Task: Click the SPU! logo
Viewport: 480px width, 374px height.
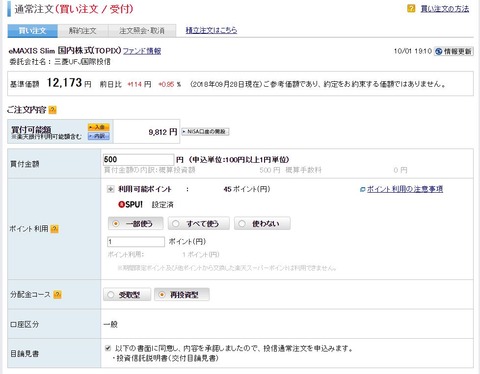Action: (x=130, y=204)
